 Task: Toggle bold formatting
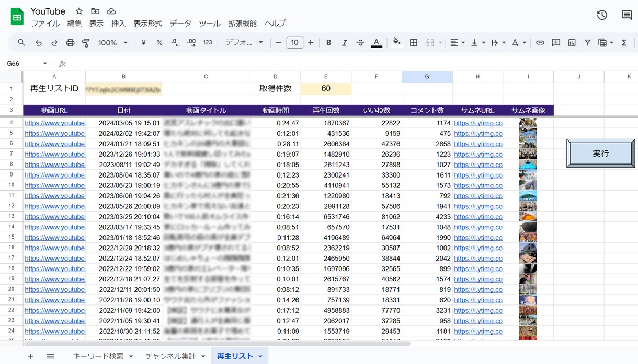[328, 43]
